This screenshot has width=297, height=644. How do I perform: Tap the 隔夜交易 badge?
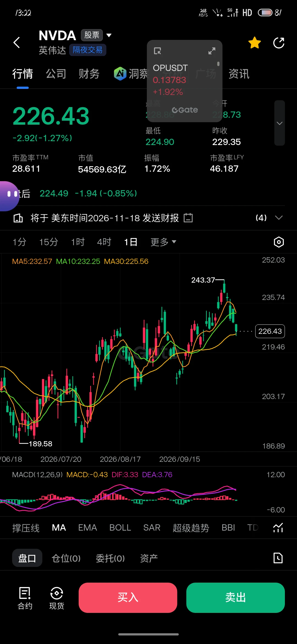pos(87,50)
